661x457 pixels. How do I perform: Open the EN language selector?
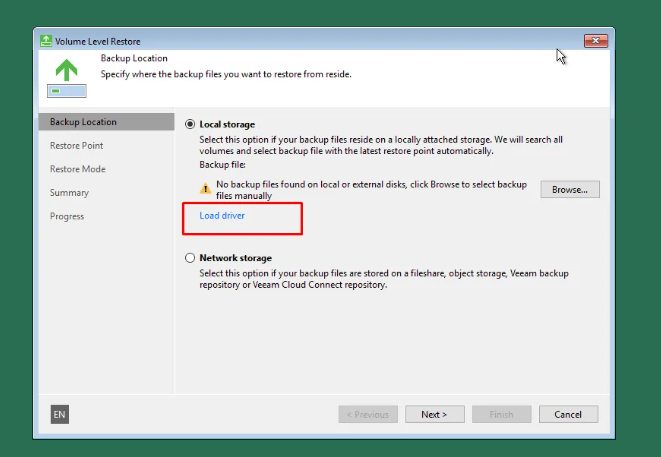tap(59, 414)
